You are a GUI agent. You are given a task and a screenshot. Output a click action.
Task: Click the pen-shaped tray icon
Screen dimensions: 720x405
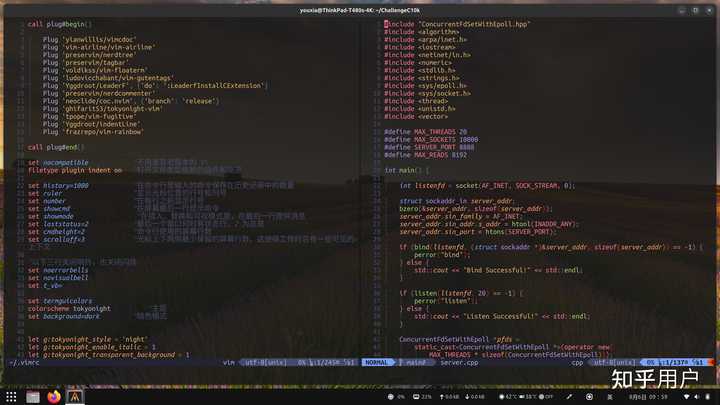(569, 397)
